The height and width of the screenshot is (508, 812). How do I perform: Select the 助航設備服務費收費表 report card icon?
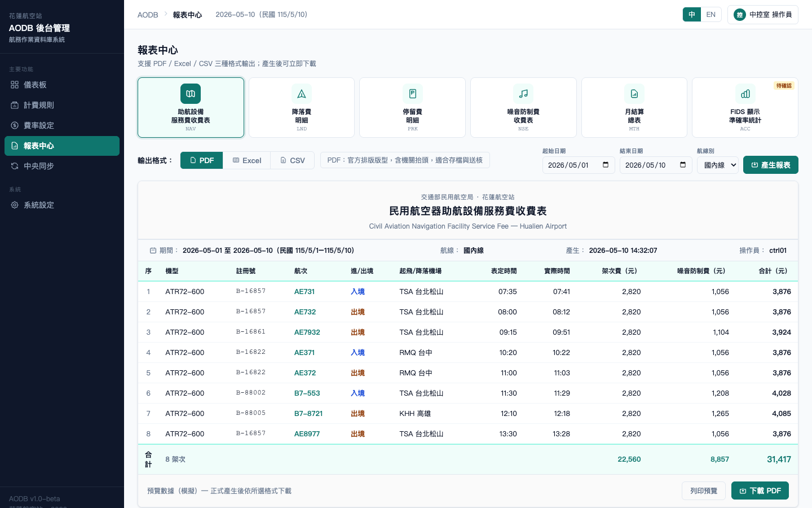pyautogui.click(x=191, y=94)
